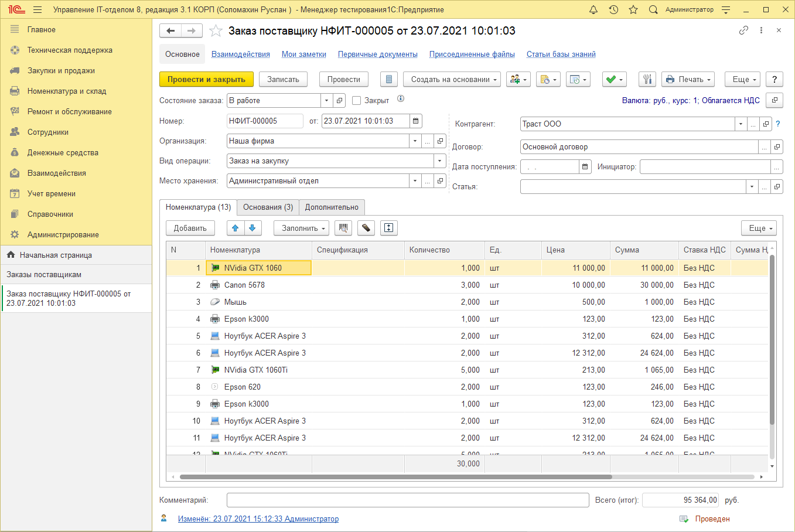Open the notifications bell icon
The image size is (795, 532).
coord(593,10)
